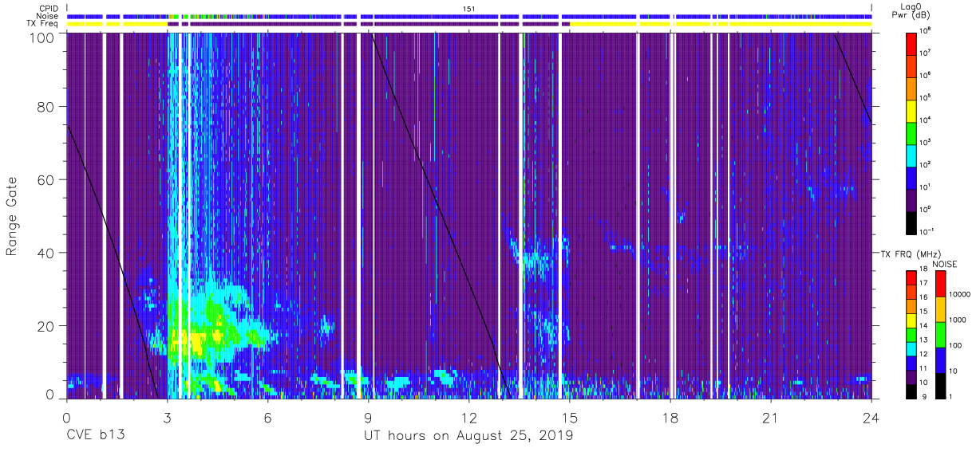Click y-axis tick label 20
The image size is (980, 452).
coord(46,326)
